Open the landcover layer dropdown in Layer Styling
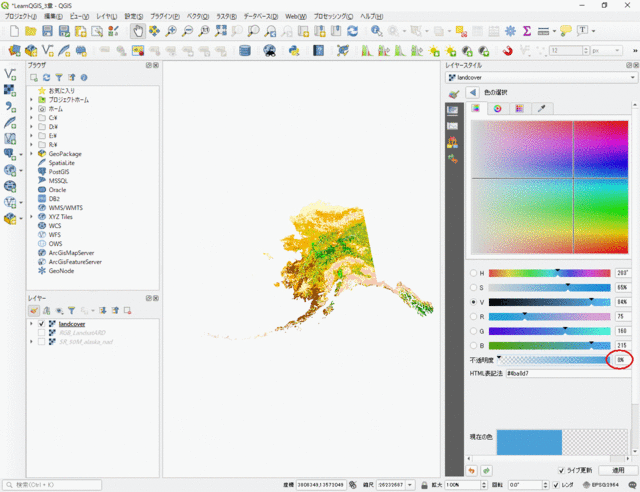This screenshot has height=492, width=640. (x=541, y=78)
